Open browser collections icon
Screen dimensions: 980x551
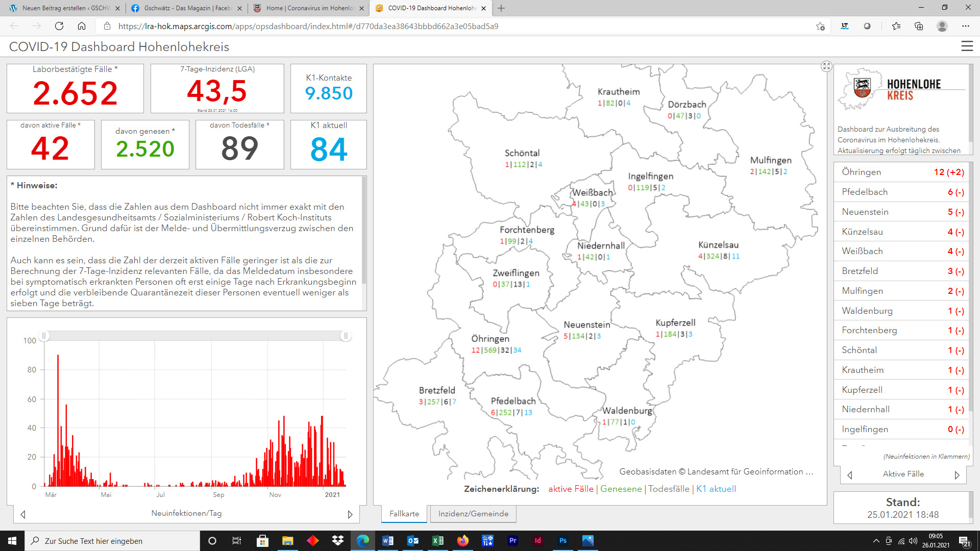[x=919, y=26]
